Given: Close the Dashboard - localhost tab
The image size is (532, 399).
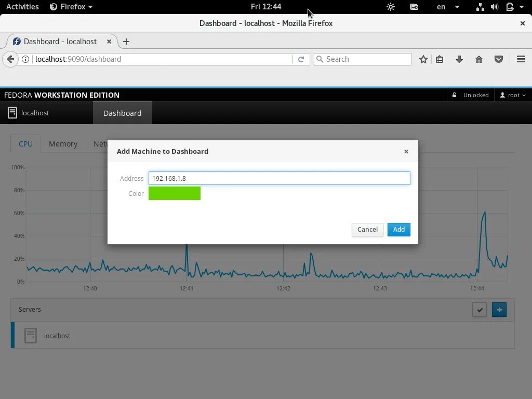Looking at the screenshot, I should (109, 42).
